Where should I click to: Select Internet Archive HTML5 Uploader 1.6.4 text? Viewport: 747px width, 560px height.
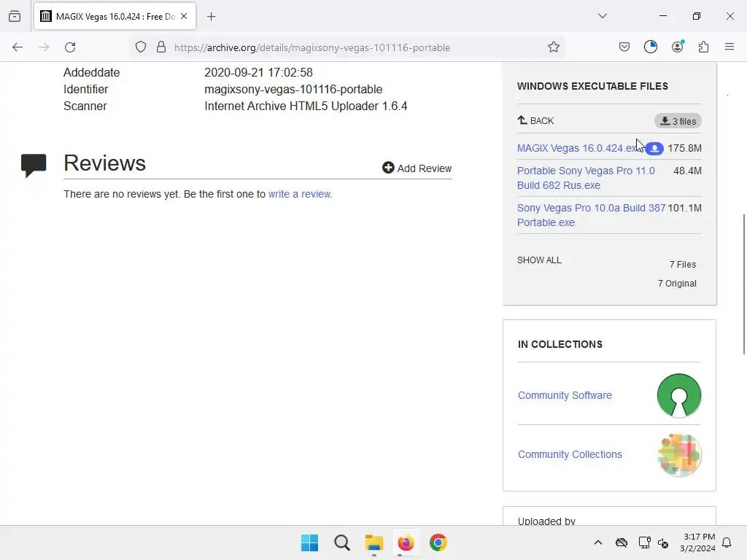(306, 106)
